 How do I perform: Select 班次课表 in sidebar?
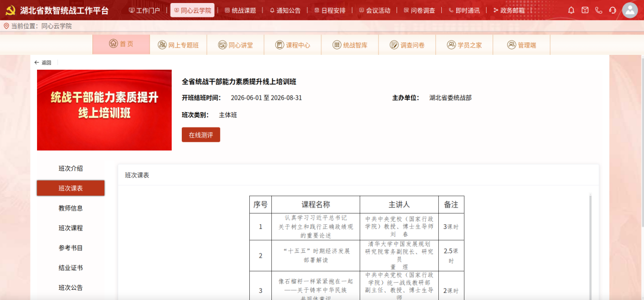pos(70,188)
